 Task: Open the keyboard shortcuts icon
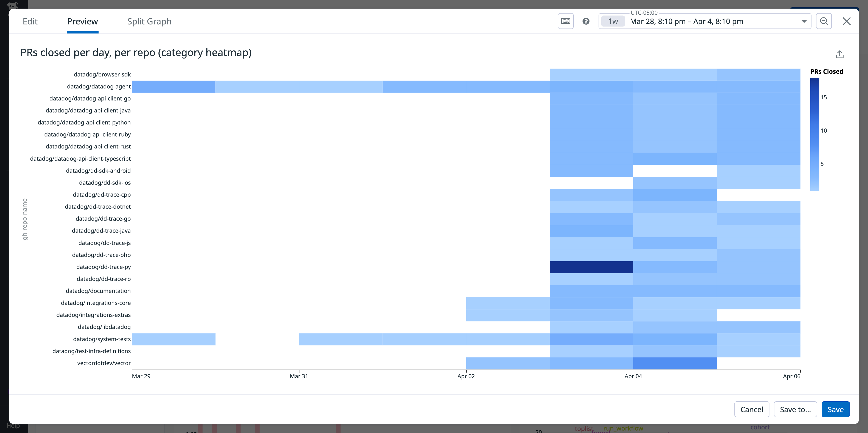click(566, 21)
